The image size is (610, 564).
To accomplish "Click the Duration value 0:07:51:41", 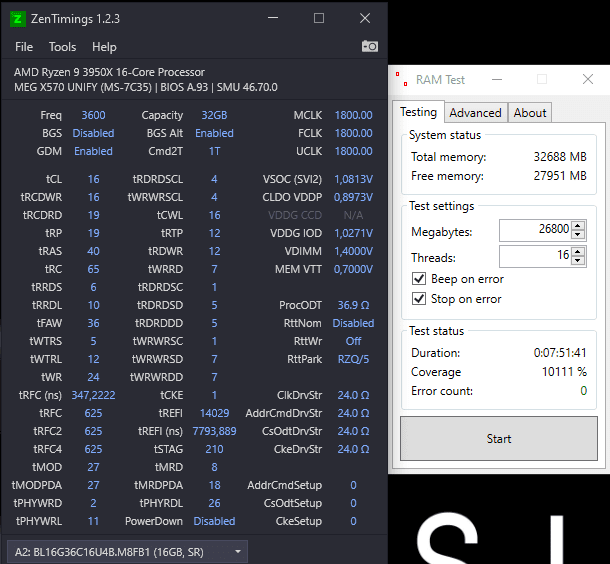I will [x=560, y=352].
